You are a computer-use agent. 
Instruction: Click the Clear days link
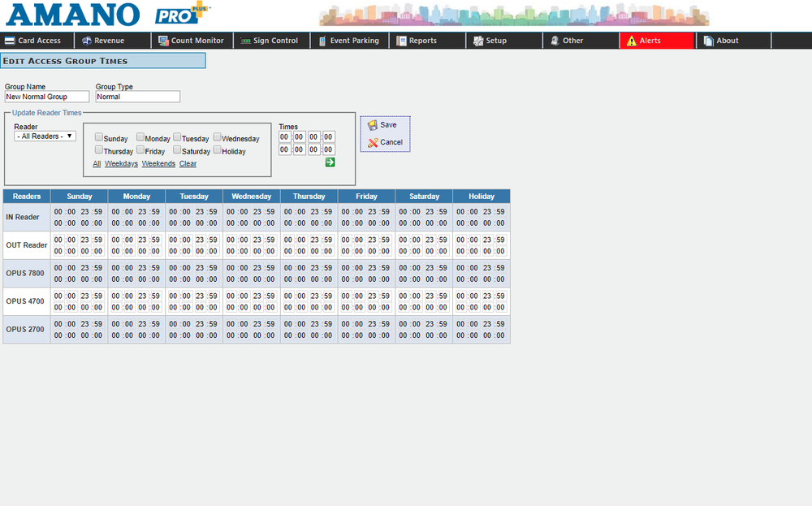pos(188,164)
